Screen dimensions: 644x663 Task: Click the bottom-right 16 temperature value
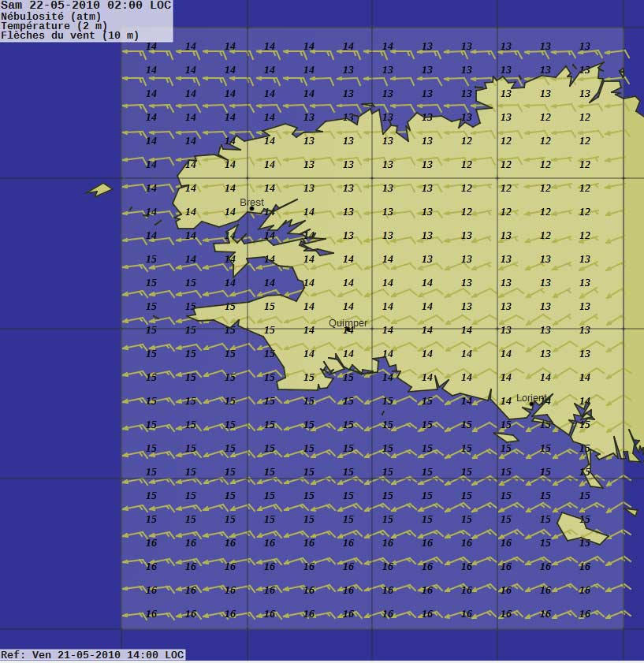584,614
